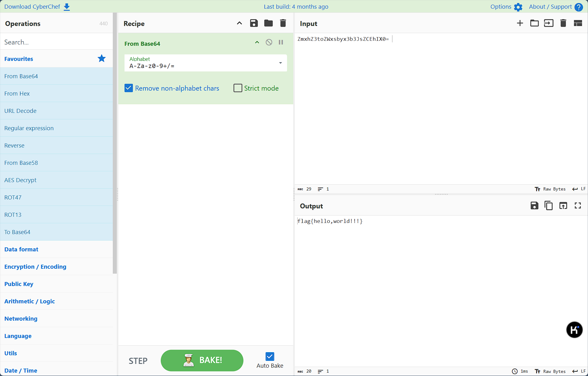The width and height of the screenshot is (588, 376).
Task: Click the BAKE! button
Action: (202, 361)
